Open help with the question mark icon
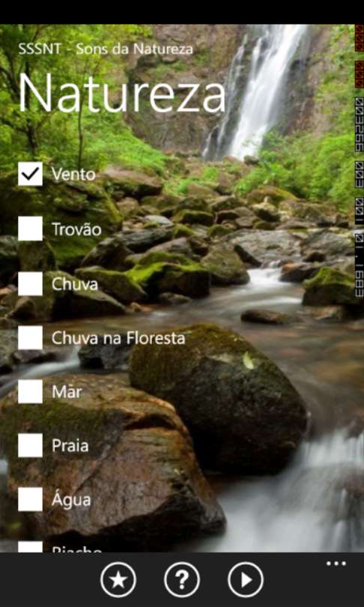Viewport: 364px width, 607px height. pyautogui.click(x=182, y=579)
